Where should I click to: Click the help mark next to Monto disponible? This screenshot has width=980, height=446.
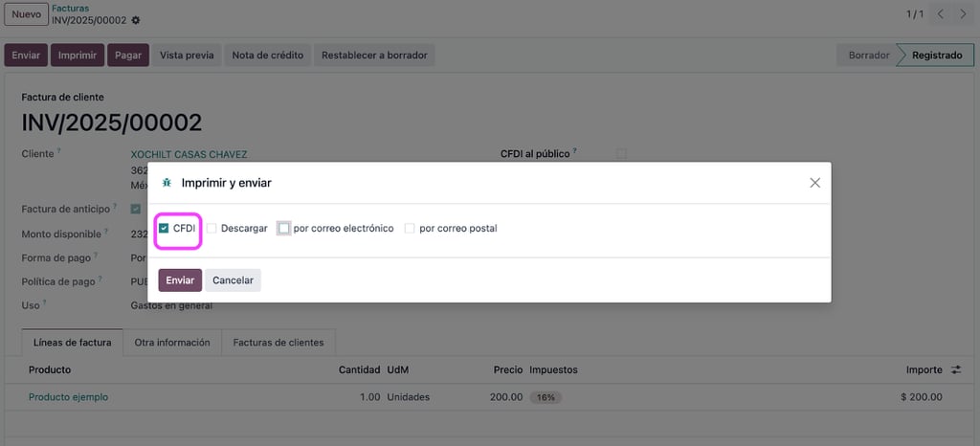click(x=105, y=232)
